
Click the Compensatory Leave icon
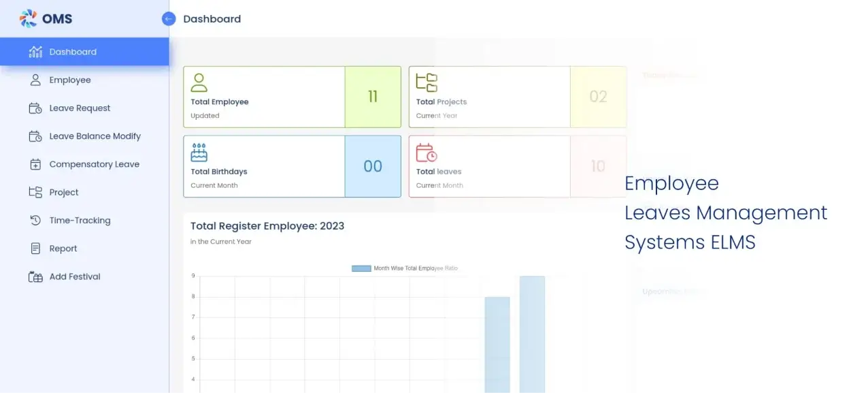(35, 164)
